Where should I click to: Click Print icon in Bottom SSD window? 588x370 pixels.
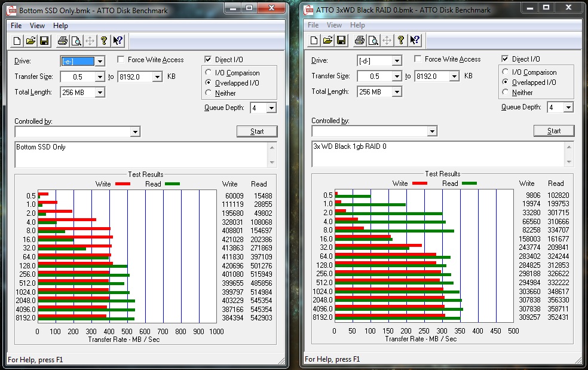[x=62, y=41]
